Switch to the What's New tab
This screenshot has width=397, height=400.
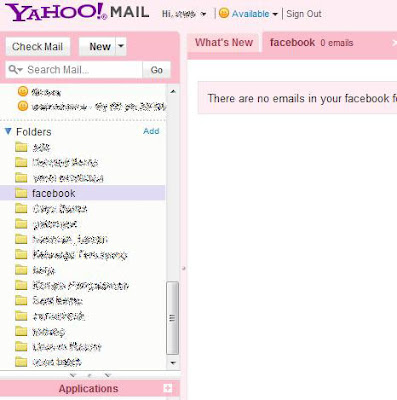coord(224,43)
